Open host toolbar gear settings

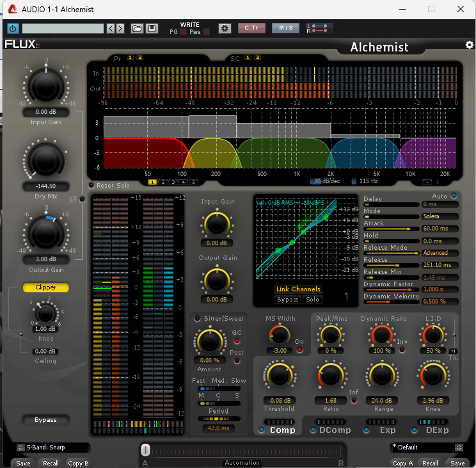coord(225,29)
